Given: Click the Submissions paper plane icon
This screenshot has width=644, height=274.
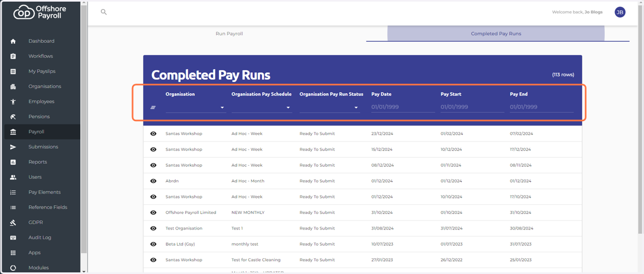Looking at the screenshot, I should coord(13,147).
